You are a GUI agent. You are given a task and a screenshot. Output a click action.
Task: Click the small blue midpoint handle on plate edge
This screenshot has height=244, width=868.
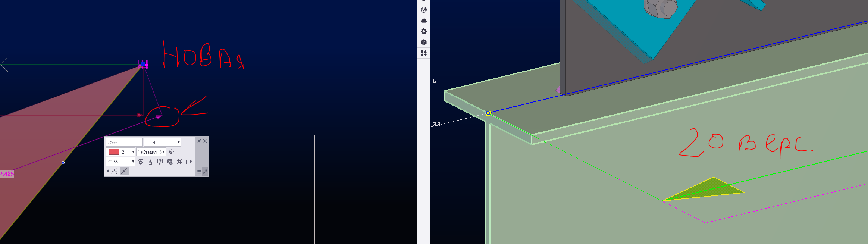tap(63, 163)
